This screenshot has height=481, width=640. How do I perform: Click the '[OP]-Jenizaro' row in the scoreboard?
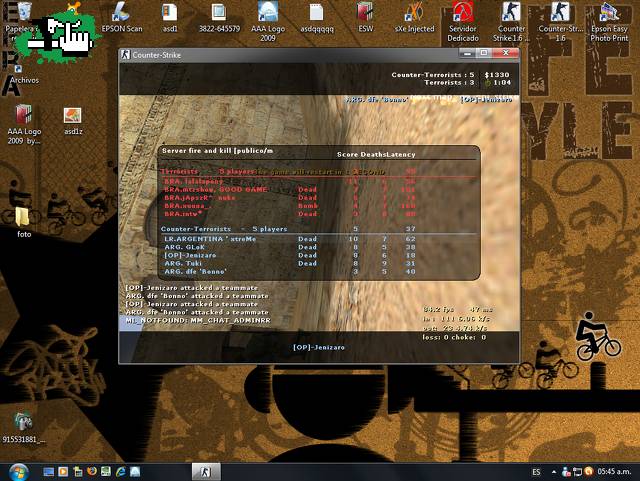(290, 255)
